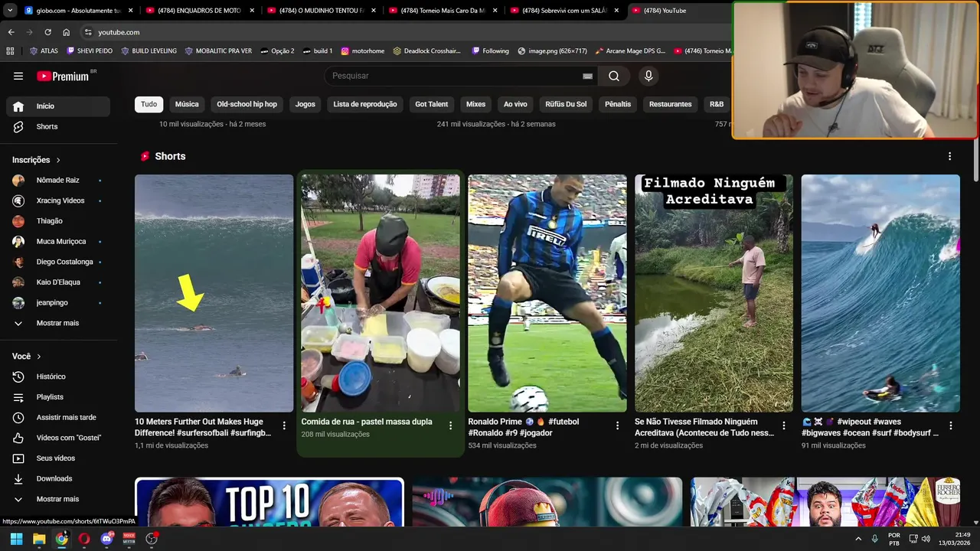Select the Lista de reprodução chip
Image resolution: width=980 pixels, height=551 pixels.
[x=365, y=104]
